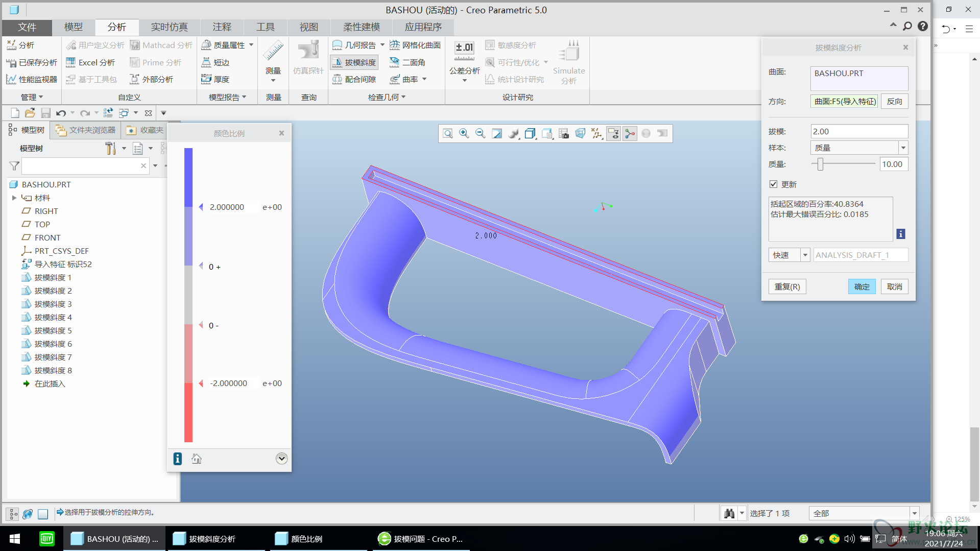Switch to the 收藏夹 tab

[x=146, y=130]
